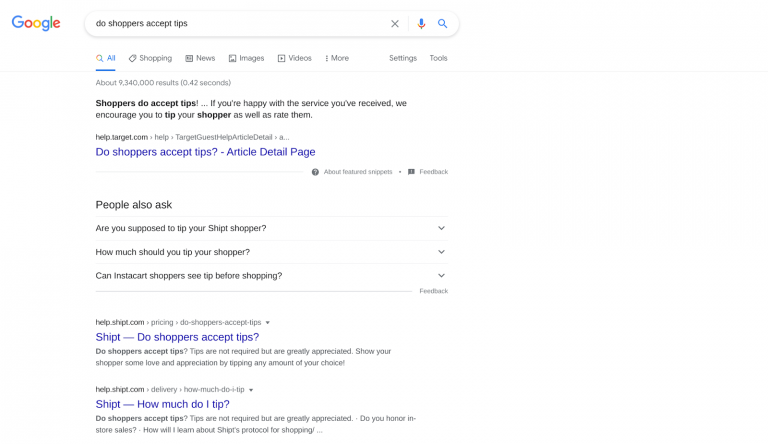
Task: Open 'Do shoppers accept tips? - Article Detail Page' link
Action: 205,152
